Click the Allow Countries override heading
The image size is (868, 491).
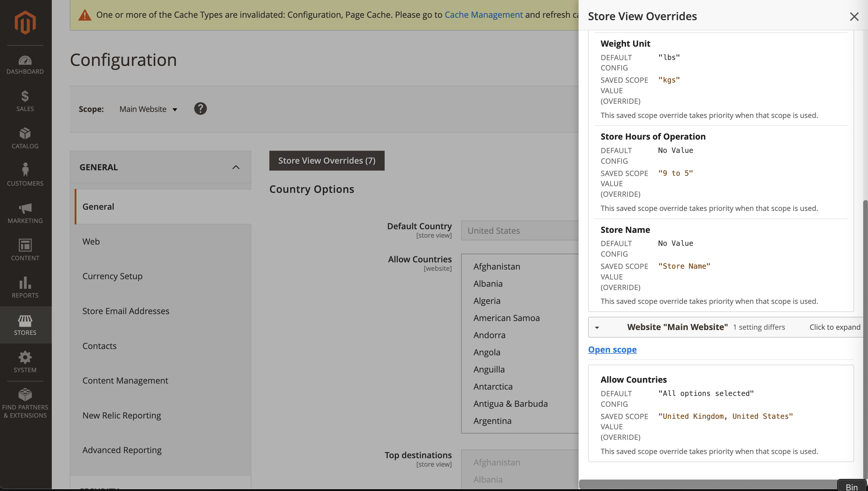[634, 380]
